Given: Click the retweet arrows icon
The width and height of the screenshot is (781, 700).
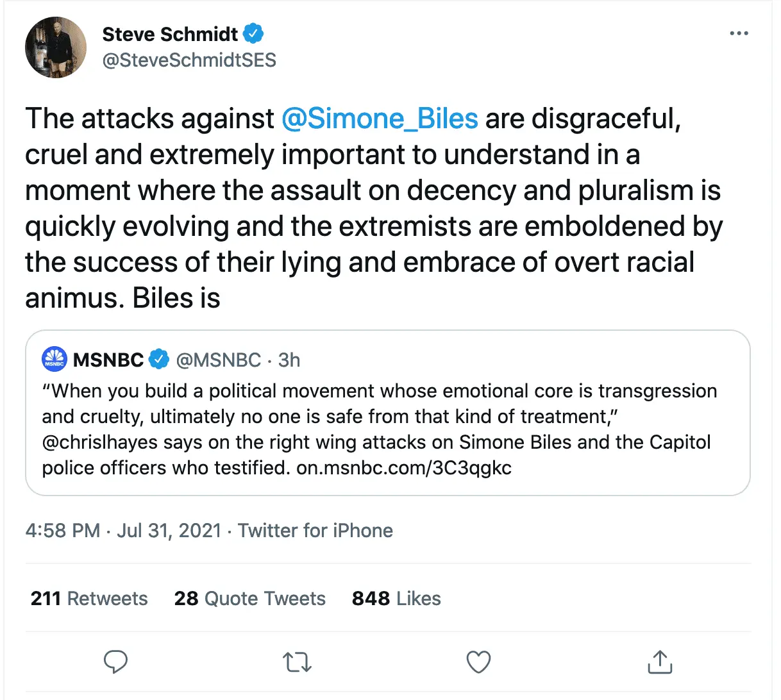Looking at the screenshot, I should pyautogui.click(x=297, y=662).
